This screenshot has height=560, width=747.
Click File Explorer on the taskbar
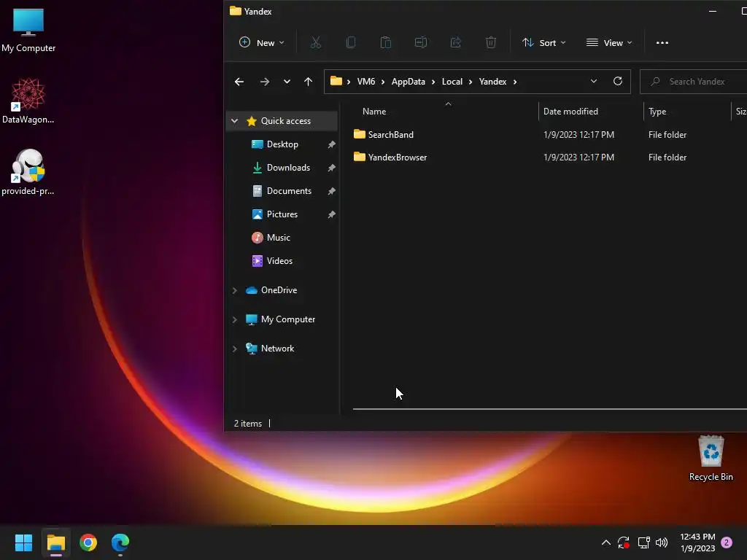55,542
